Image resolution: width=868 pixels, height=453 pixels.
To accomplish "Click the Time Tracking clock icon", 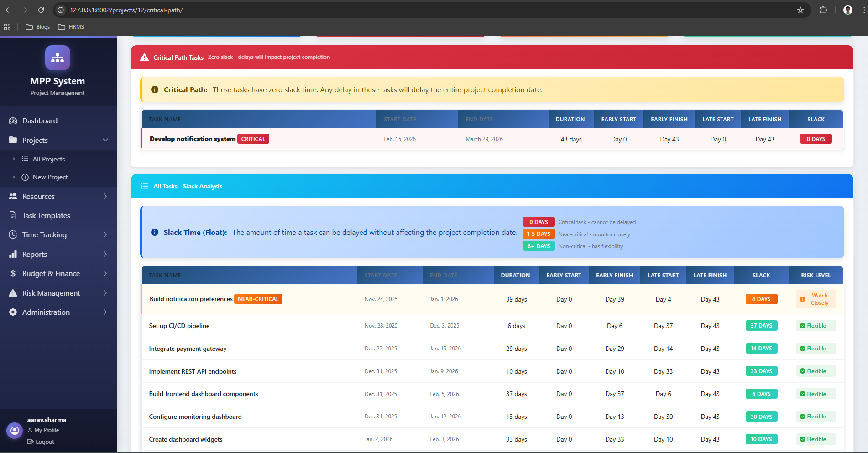I will tap(13, 234).
